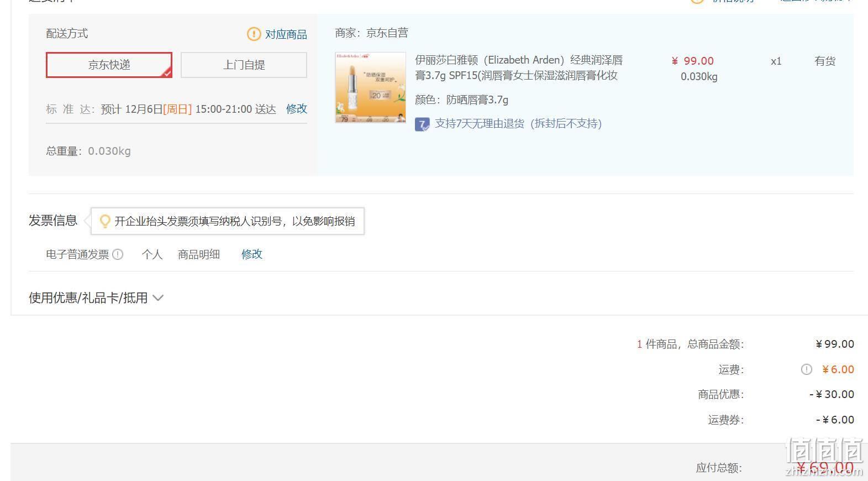Viewport: 868px width, 481px height.
Task: Click 修改 for invoice information
Action: (x=252, y=254)
